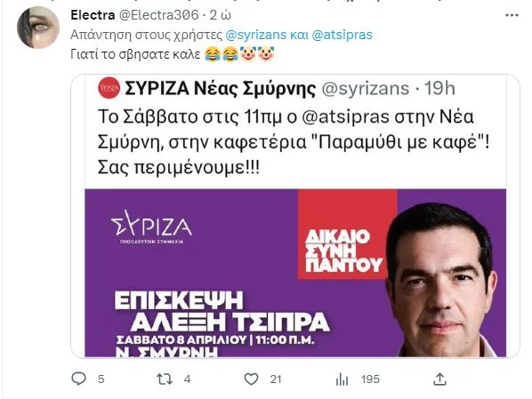Image resolution: width=532 pixels, height=399 pixels.
Task: Click the reply count number 5
Action: (101, 379)
